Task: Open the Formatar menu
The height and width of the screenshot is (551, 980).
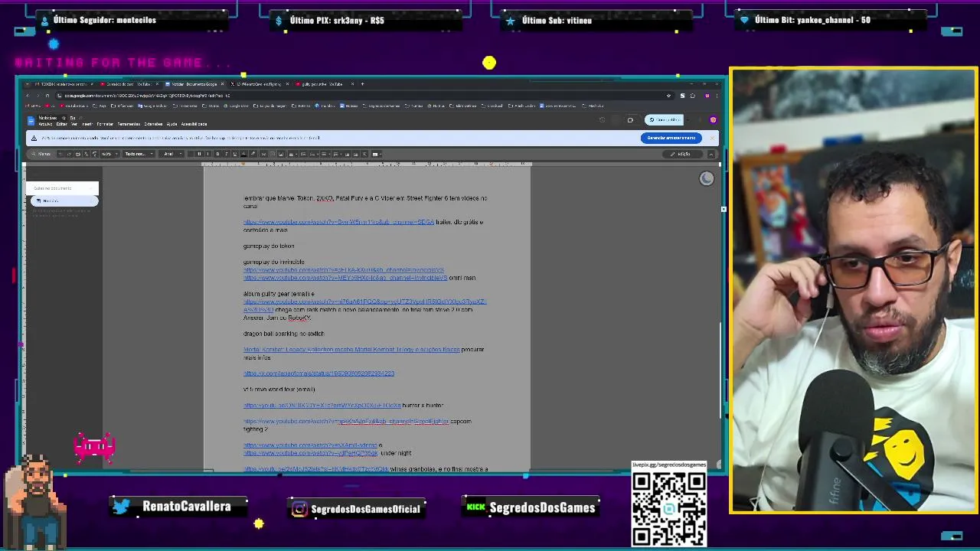Action: (x=105, y=124)
